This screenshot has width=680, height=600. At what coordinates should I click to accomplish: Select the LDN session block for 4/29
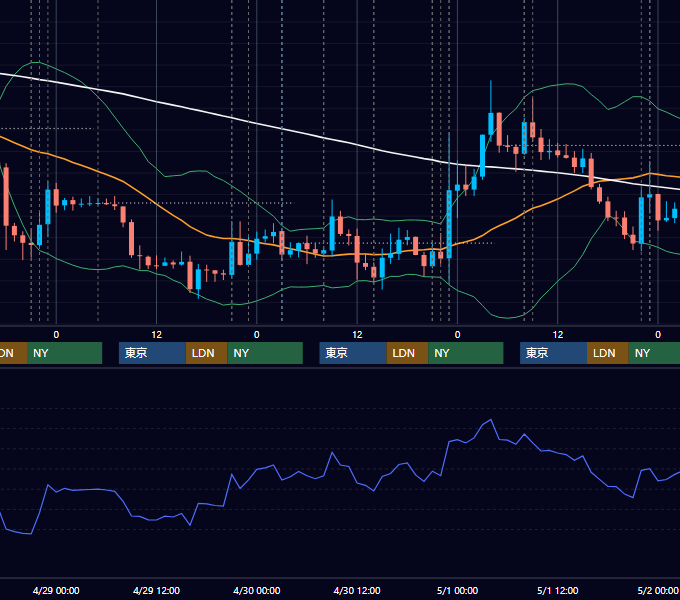click(206, 353)
